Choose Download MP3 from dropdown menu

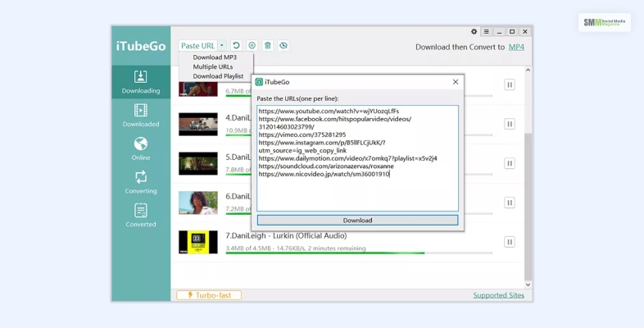pyautogui.click(x=215, y=57)
